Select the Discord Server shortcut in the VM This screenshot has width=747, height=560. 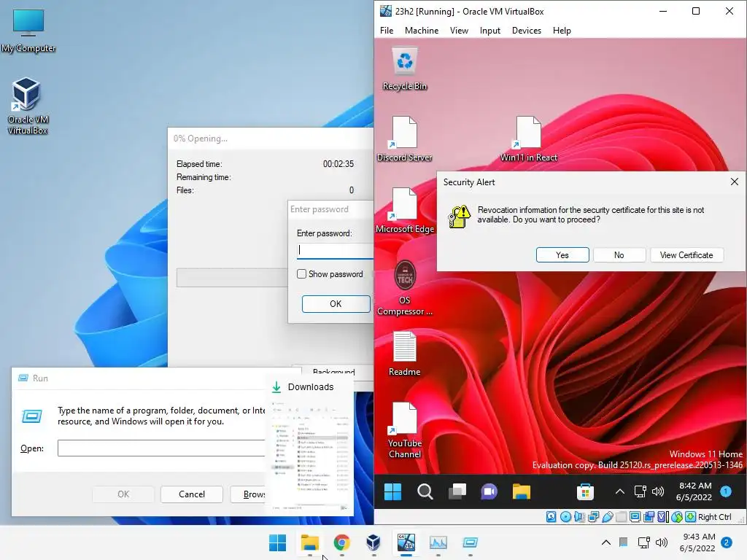tap(404, 139)
